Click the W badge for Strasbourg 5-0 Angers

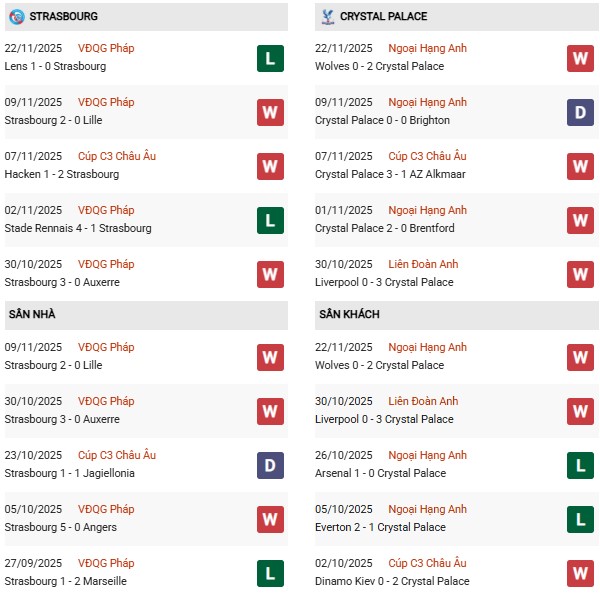tap(269, 519)
